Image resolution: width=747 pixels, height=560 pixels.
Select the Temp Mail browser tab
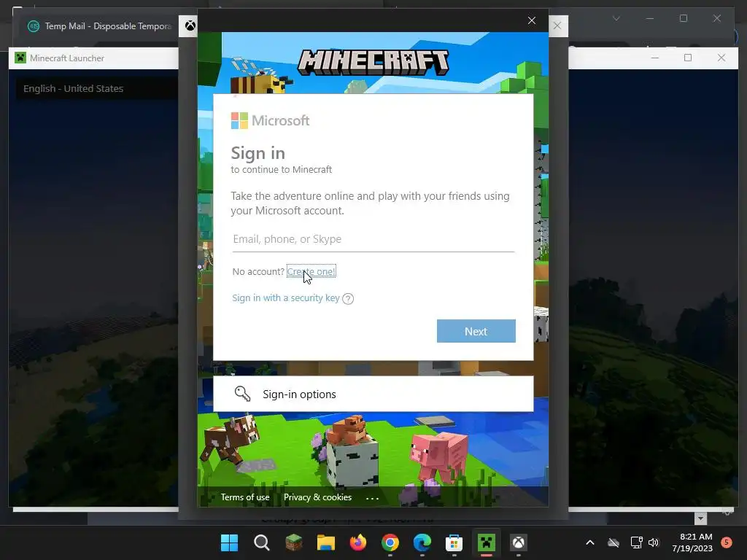click(100, 26)
